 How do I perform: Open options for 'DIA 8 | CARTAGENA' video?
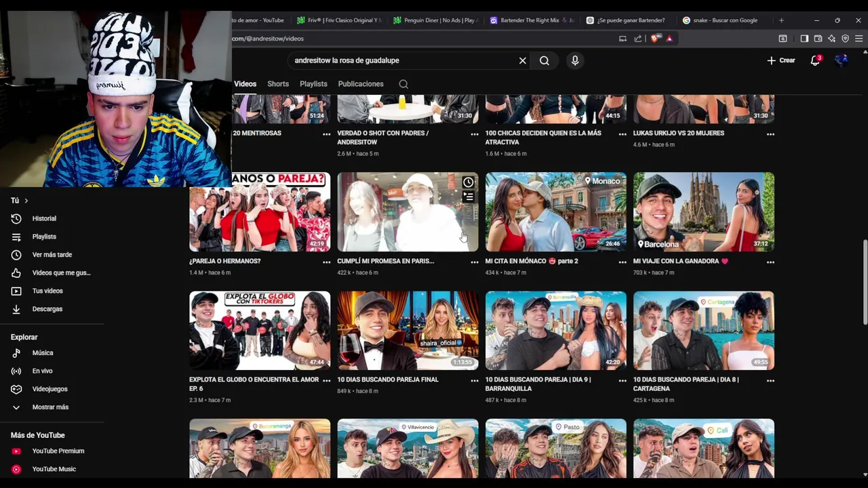(770, 381)
